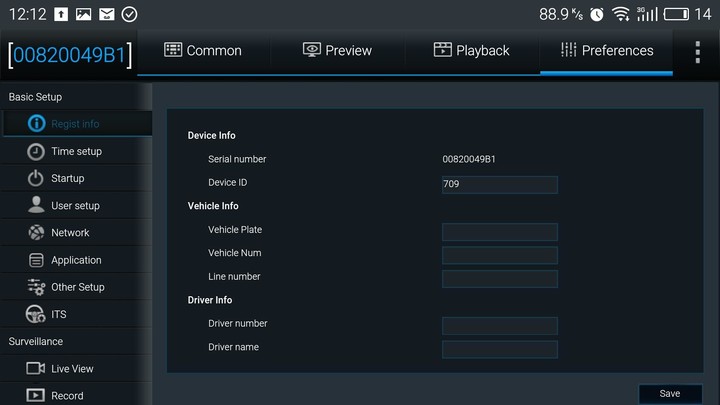
Task: Click the Playback tab clapboard icon
Action: point(442,50)
